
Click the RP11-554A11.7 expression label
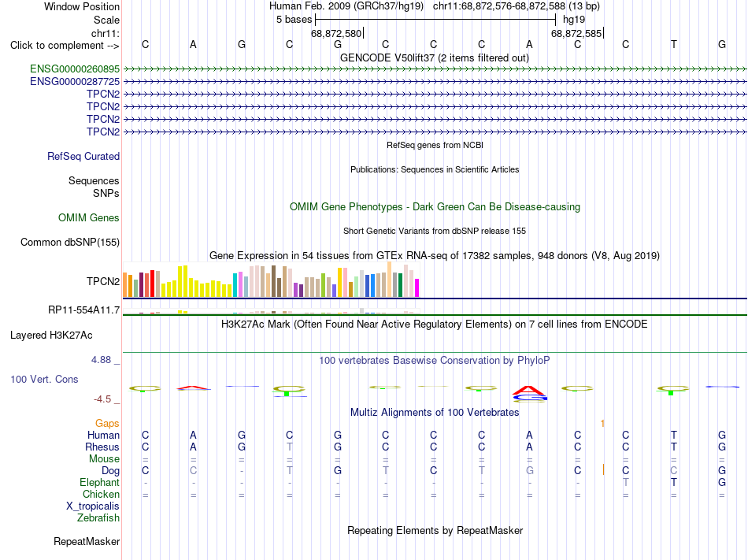coord(84,310)
